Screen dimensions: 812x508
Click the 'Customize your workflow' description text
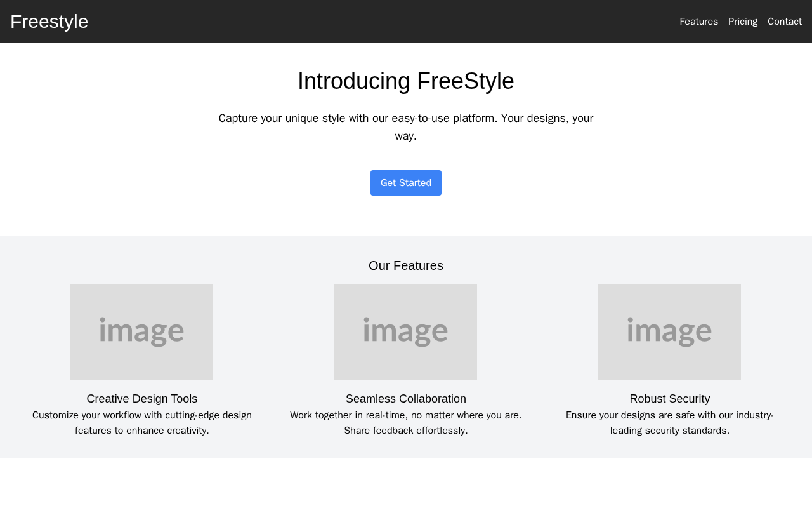pyautogui.click(x=142, y=423)
